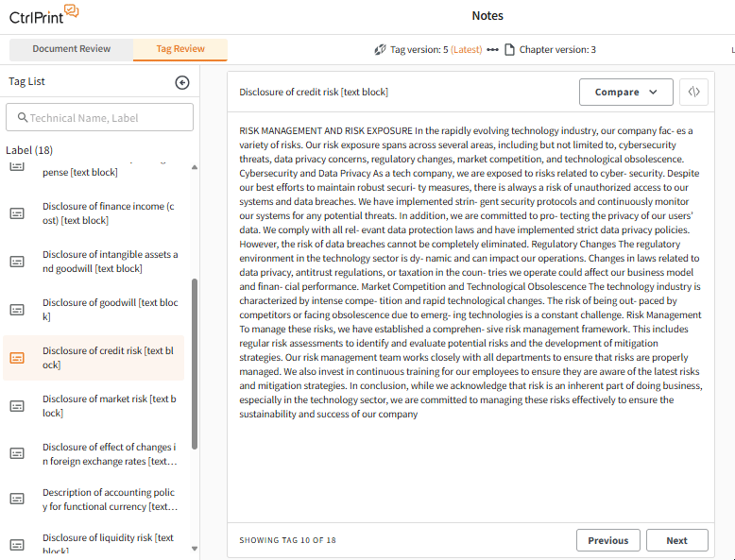This screenshot has height=560, width=735.
Task: Select Disclosure of finance income (cost) tag
Action: 109,212
